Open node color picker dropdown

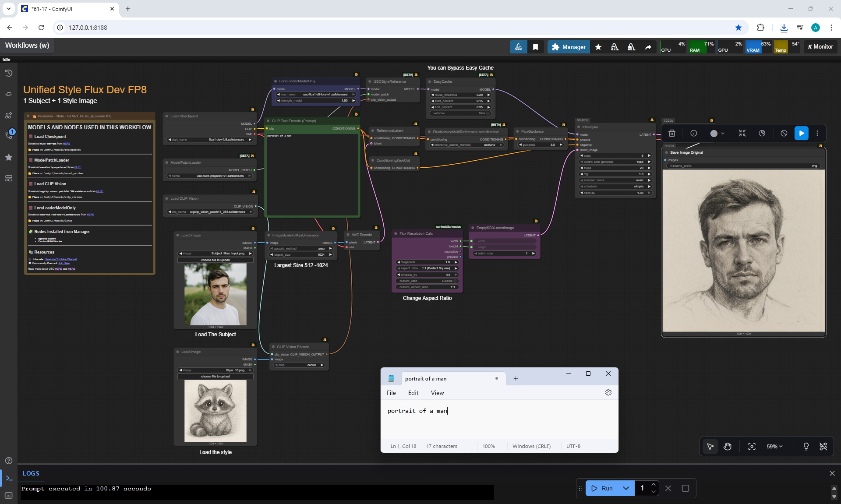(717, 133)
